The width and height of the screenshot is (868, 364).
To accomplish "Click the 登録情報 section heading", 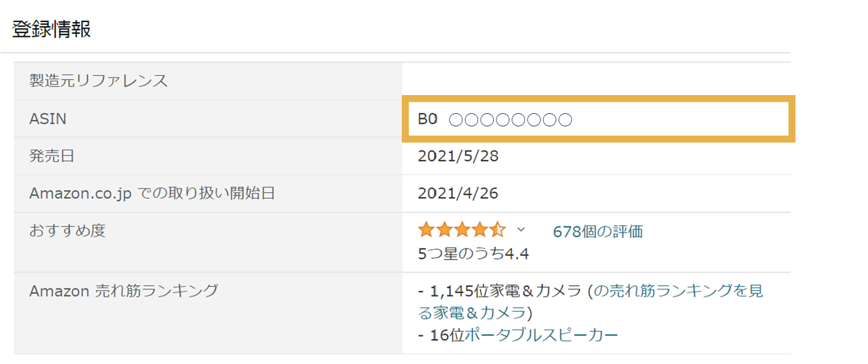I will (51, 29).
